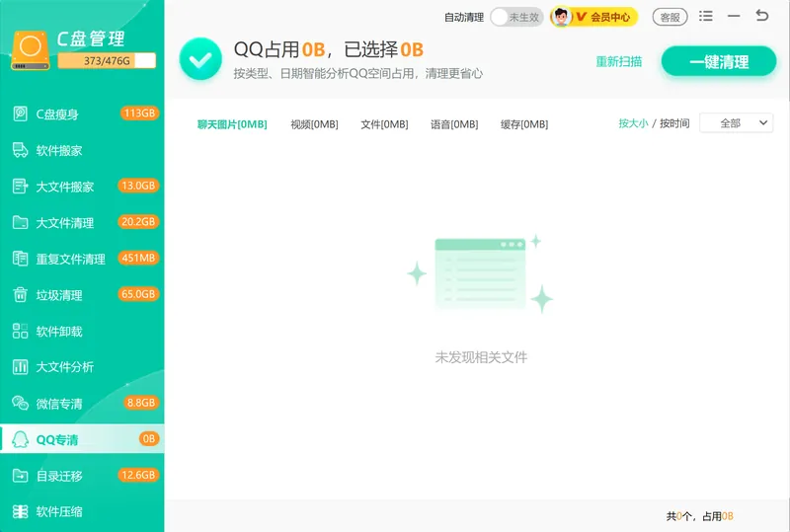Click the 软件卸载 grid icon
This screenshot has height=532, width=790.
click(20, 331)
